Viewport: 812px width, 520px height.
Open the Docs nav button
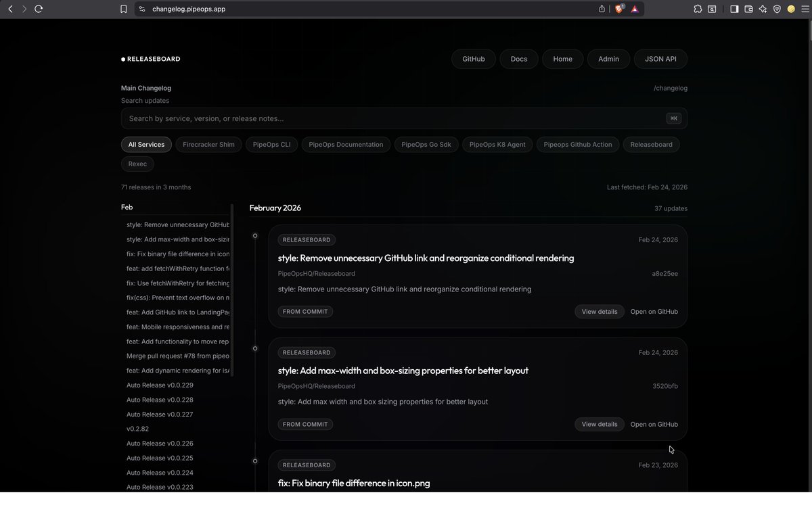click(x=519, y=59)
